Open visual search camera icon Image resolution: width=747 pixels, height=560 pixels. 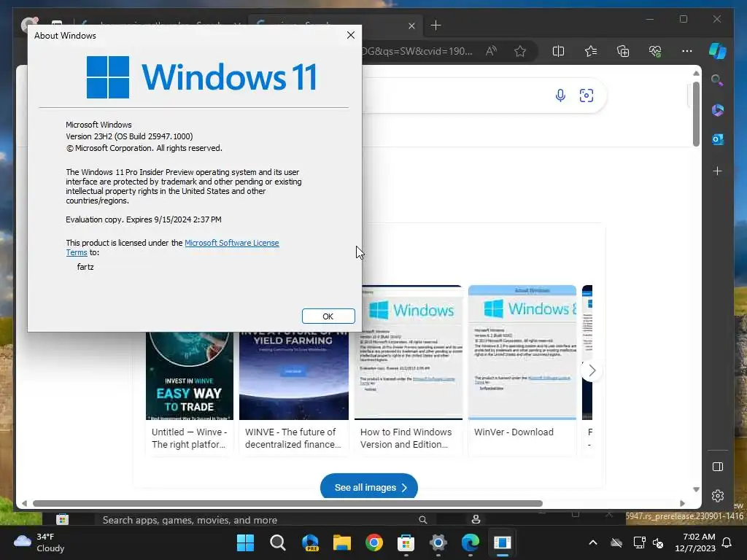[587, 96]
